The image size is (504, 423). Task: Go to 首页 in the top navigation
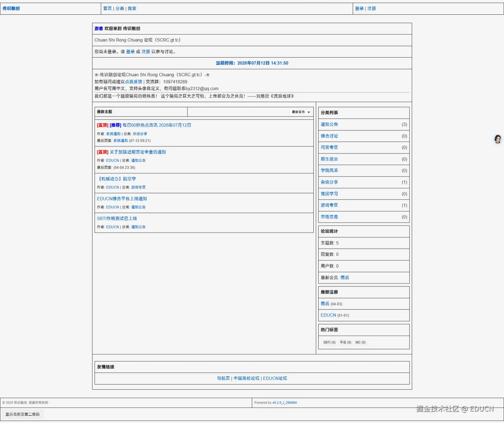click(x=108, y=9)
